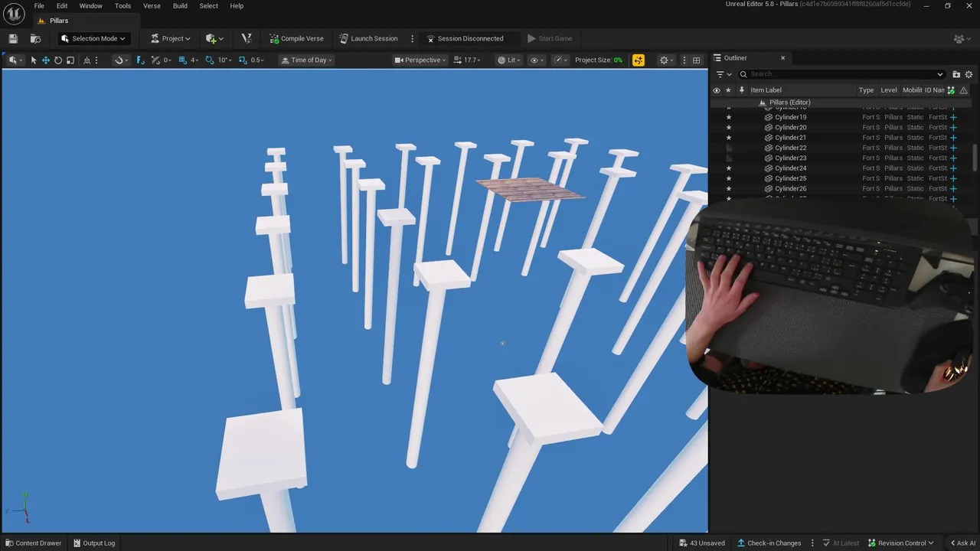Open the Time of Day dropdown

306,60
